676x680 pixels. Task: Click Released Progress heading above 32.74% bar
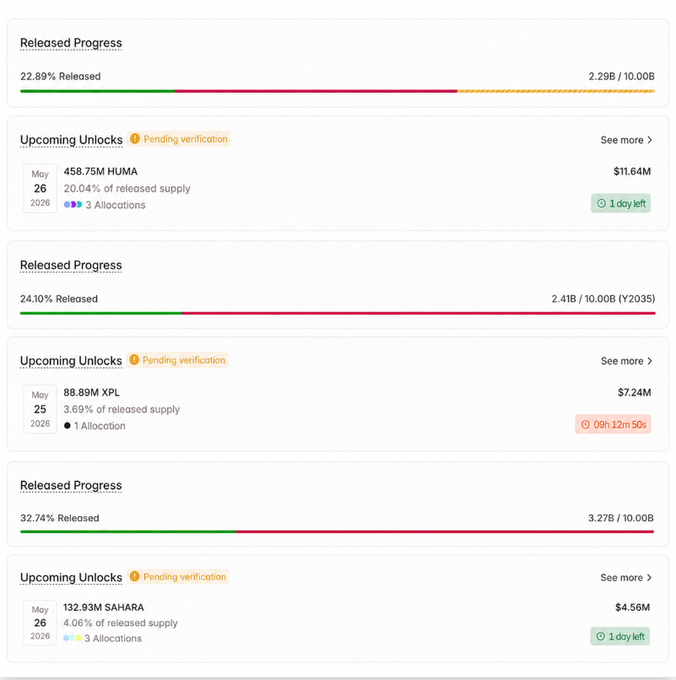(x=71, y=485)
